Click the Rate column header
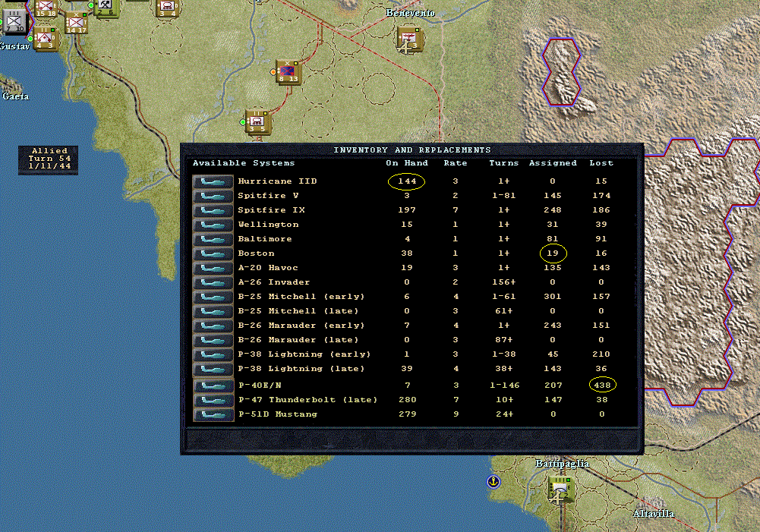The height and width of the screenshot is (532, 760). pyautogui.click(x=456, y=163)
